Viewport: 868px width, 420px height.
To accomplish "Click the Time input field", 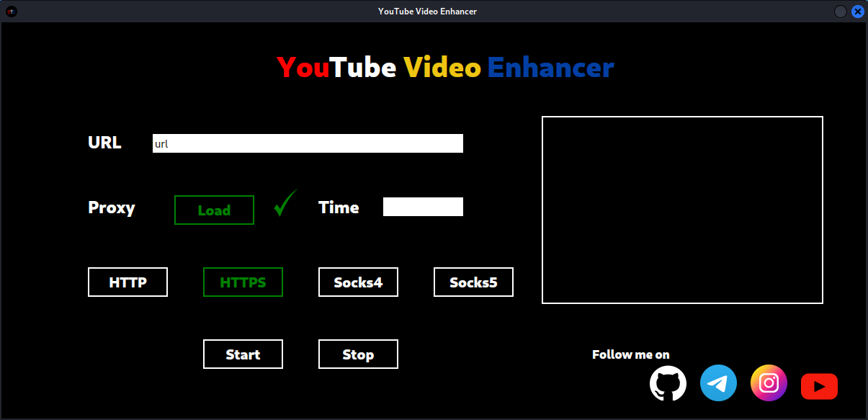I will tap(423, 207).
